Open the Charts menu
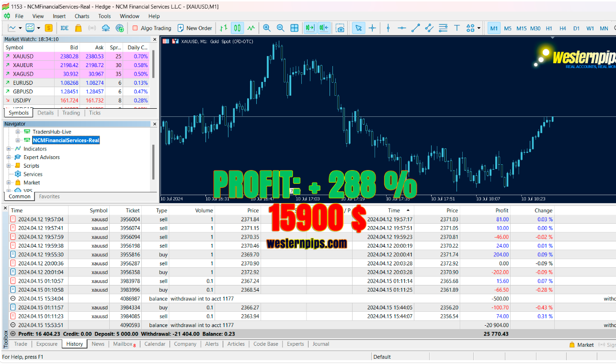The width and height of the screenshot is (616, 364). point(82,16)
